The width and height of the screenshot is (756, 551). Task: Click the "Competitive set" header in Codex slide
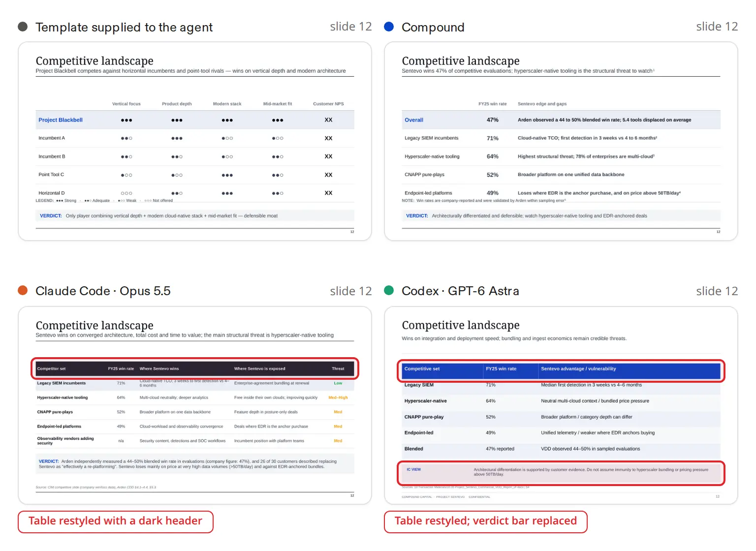(x=422, y=369)
